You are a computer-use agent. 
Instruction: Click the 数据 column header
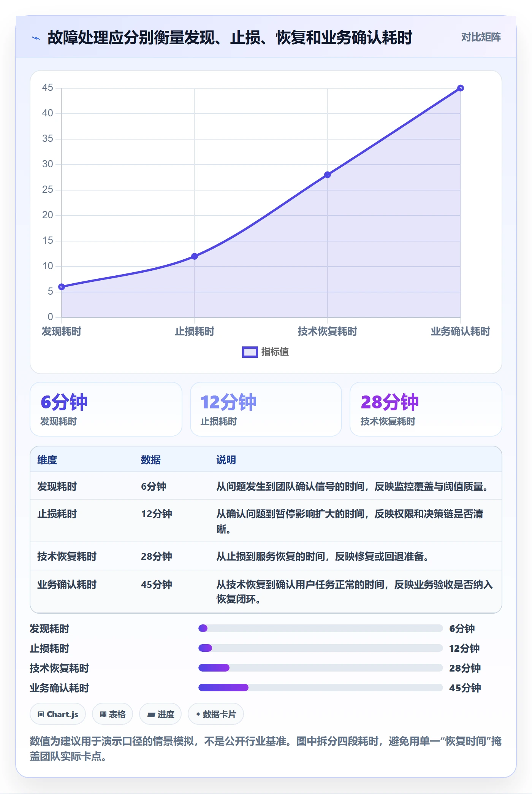[x=151, y=460]
